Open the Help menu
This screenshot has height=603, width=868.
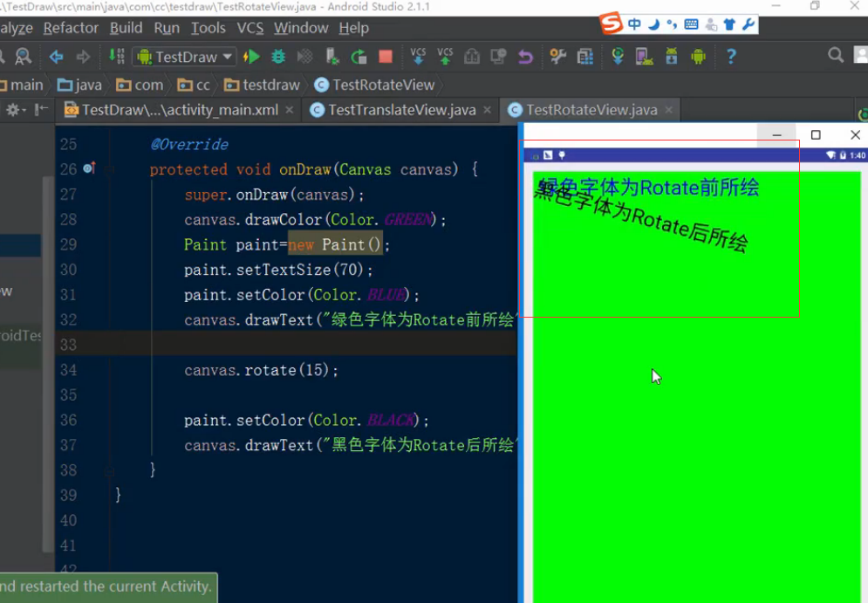click(x=353, y=28)
